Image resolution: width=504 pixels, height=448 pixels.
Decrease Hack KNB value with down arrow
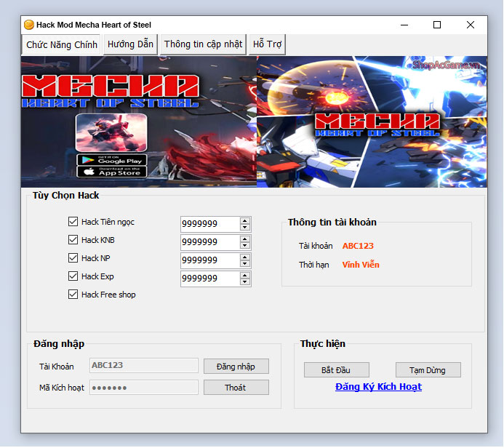click(245, 246)
